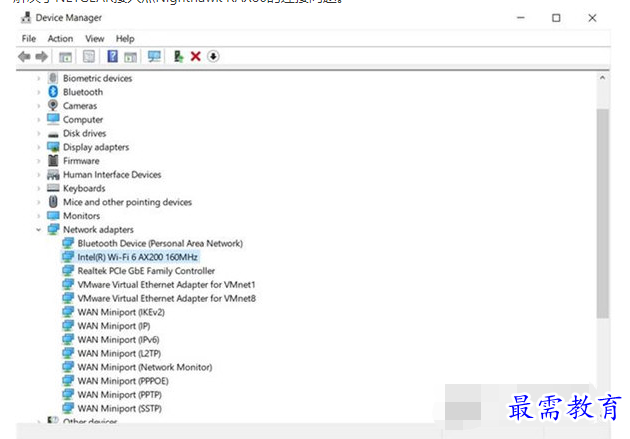Image resolution: width=630 pixels, height=439 pixels.
Task: Expand Mice and other pointing devices node
Action: click(39, 202)
